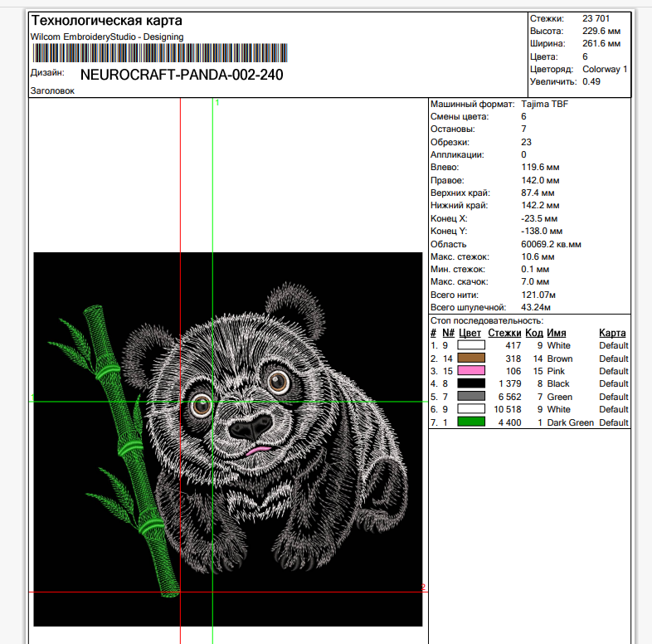The image size is (652, 644).
Task: Click the "Карта" column header
Action: tap(612, 333)
